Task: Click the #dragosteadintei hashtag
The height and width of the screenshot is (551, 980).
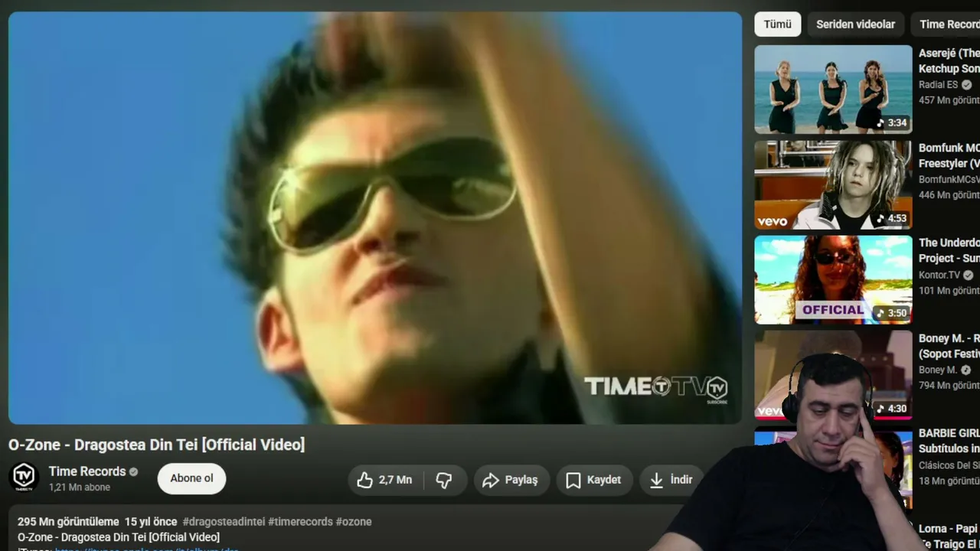Action: [x=224, y=522]
